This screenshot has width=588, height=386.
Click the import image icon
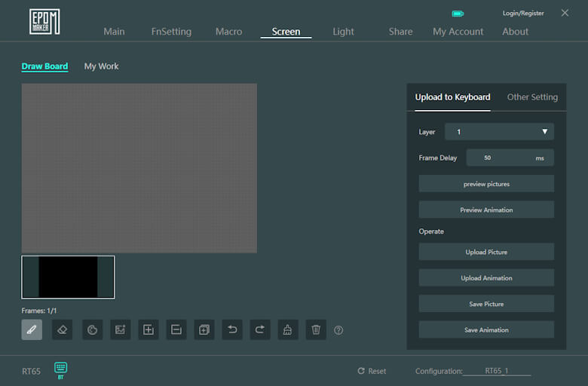[x=120, y=329]
